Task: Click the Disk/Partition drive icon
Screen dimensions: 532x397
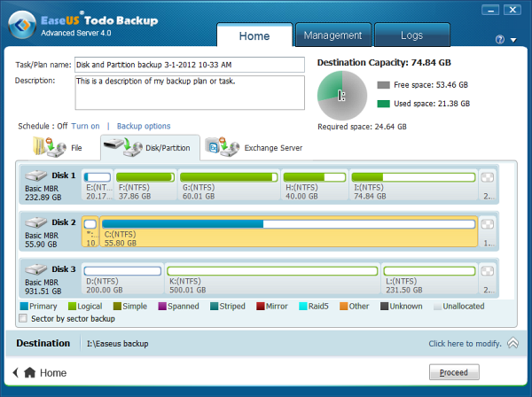Action: 123,147
